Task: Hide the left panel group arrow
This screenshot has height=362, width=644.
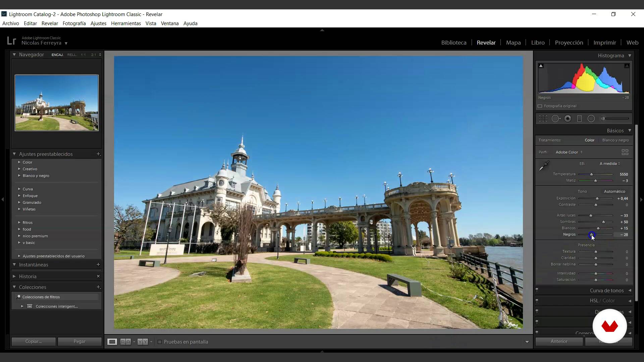Action: coord(3,199)
